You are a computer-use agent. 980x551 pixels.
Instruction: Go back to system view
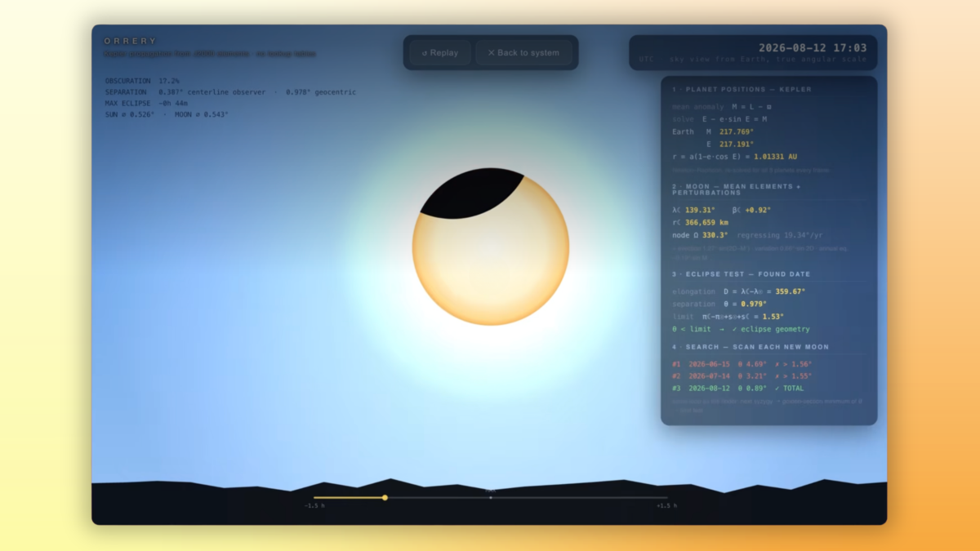click(x=523, y=52)
